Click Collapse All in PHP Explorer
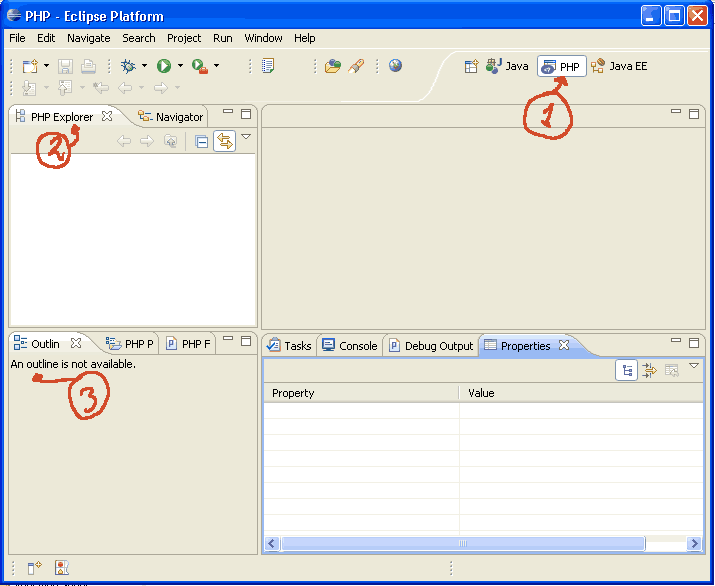 202,142
